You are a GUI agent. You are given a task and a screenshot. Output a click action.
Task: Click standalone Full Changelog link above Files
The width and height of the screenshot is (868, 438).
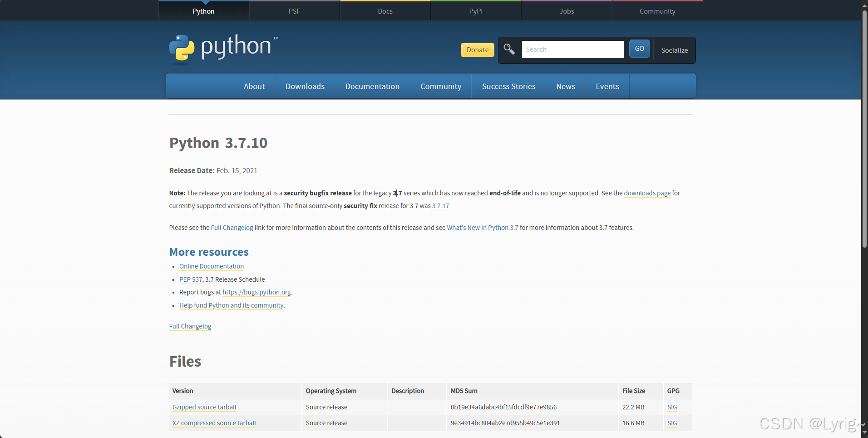pos(190,326)
